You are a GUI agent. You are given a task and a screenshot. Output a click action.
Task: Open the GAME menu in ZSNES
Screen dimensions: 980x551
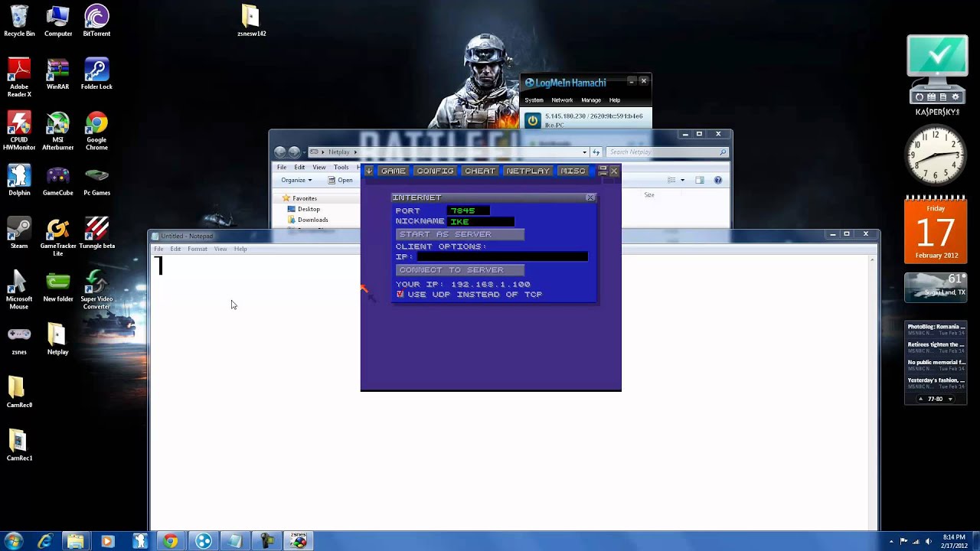click(x=393, y=171)
